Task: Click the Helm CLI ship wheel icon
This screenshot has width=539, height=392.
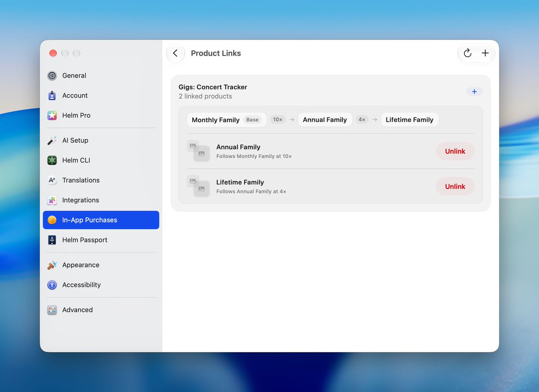Action: (52, 160)
